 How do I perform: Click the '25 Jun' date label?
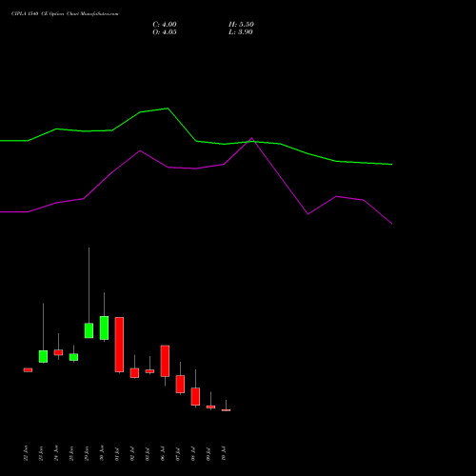[71, 453]
